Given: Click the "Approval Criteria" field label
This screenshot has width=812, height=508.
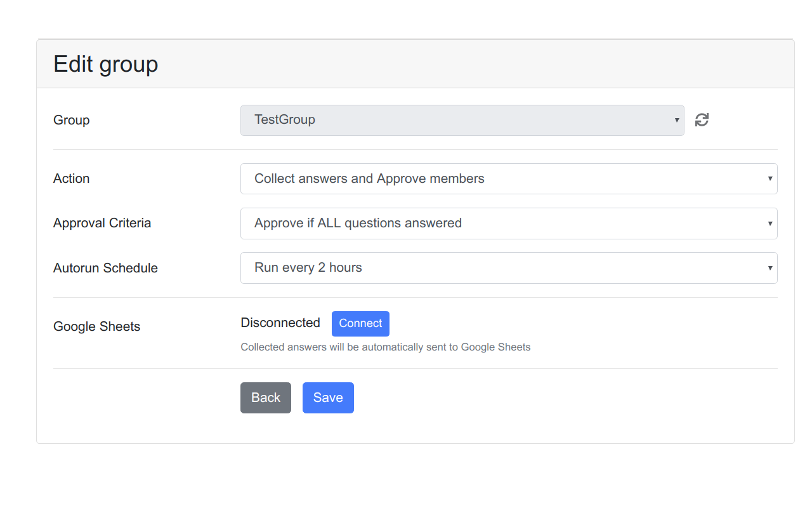Looking at the screenshot, I should click(x=102, y=223).
